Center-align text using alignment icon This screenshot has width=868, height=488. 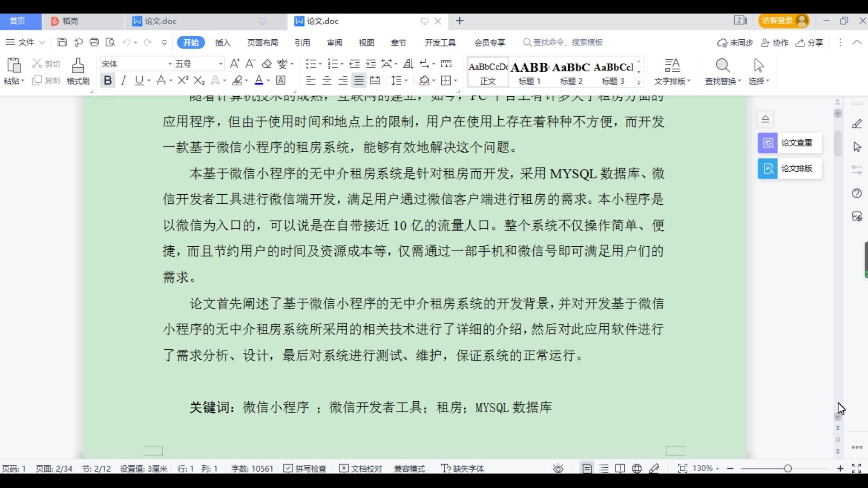click(x=326, y=81)
